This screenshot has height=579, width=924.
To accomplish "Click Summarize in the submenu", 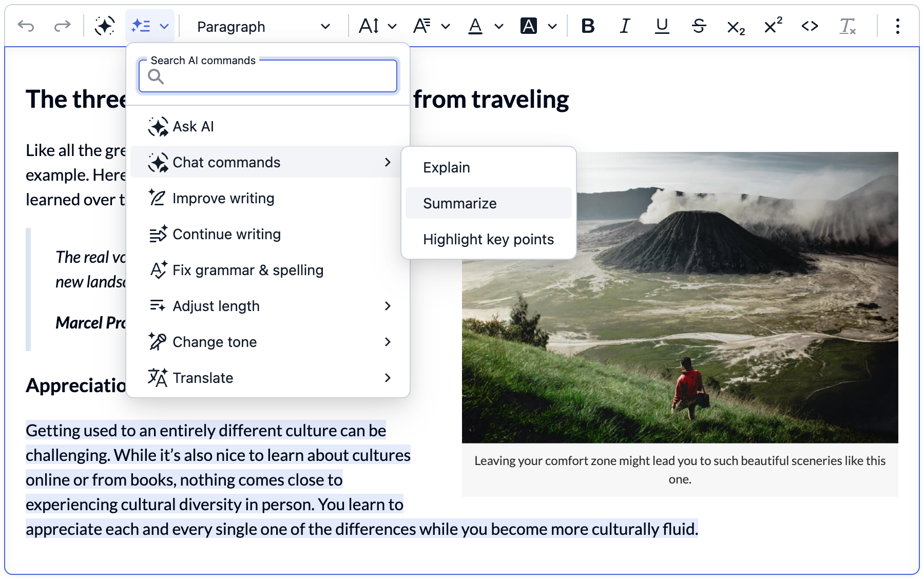I will click(x=489, y=203).
